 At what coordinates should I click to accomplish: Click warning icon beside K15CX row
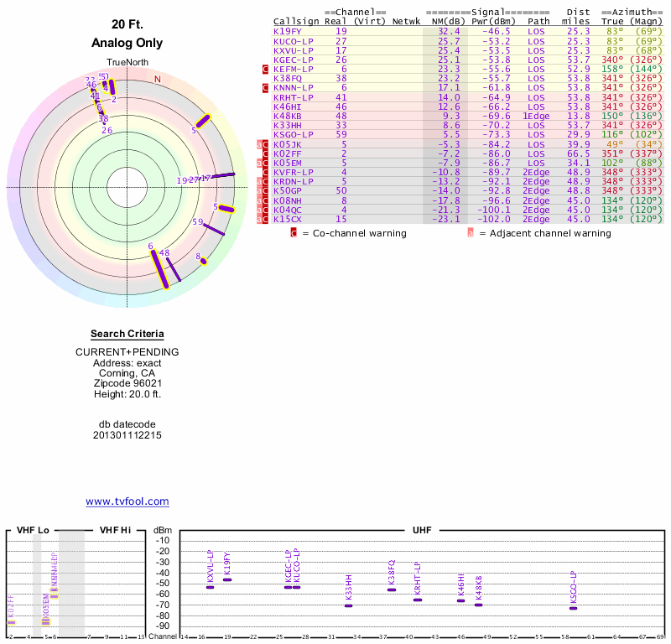point(266,219)
